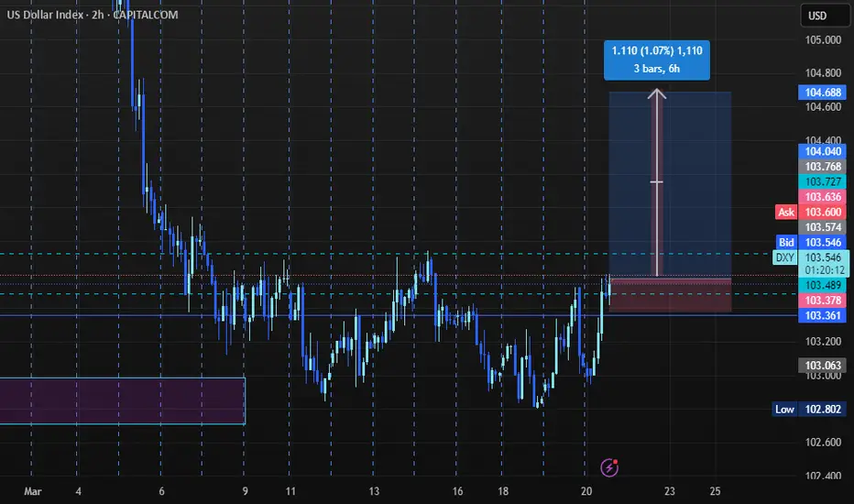Click the 103.574 price label
854x504 pixels.
pos(823,227)
